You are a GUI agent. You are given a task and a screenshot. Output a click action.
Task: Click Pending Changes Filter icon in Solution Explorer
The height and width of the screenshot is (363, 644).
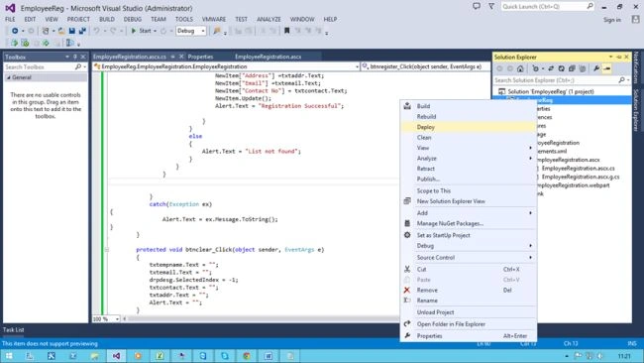535,68
